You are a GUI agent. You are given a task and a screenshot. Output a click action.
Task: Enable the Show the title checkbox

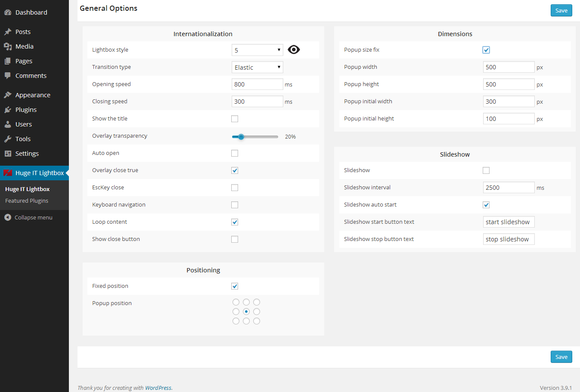click(x=235, y=119)
